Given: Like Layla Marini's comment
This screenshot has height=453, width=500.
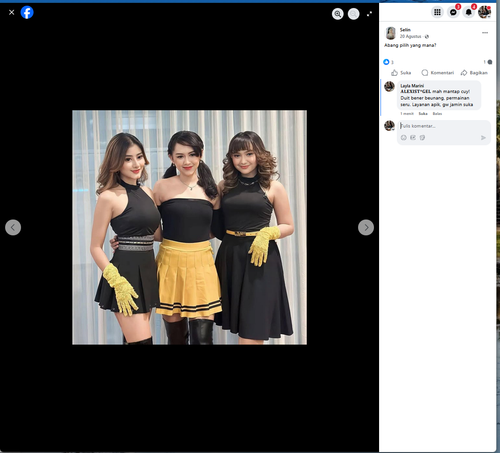Looking at the screenshot, I should 423,114.
